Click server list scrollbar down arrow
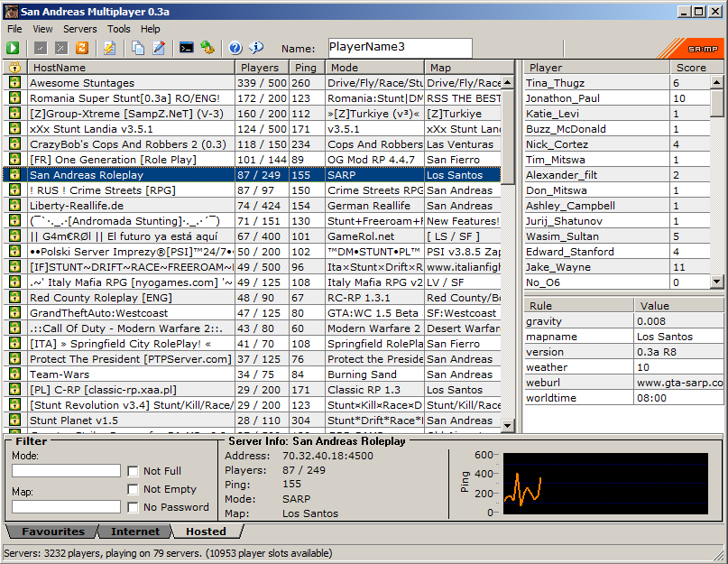The height and width of the screenshot is (564, 728). click(x=508, y=425)
